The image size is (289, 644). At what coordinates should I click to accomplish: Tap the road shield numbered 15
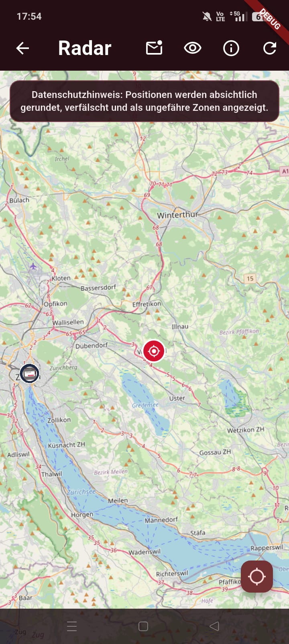[250, 278]
